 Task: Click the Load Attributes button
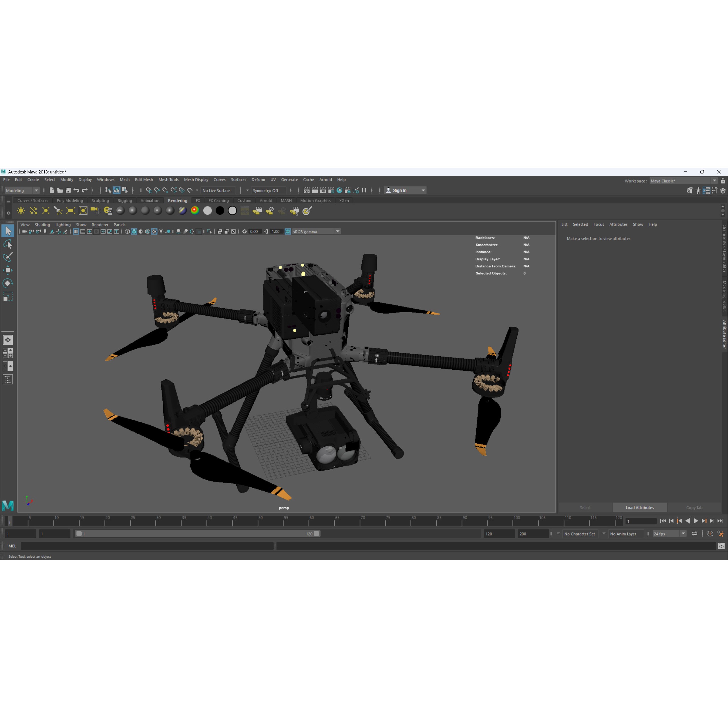640,508
